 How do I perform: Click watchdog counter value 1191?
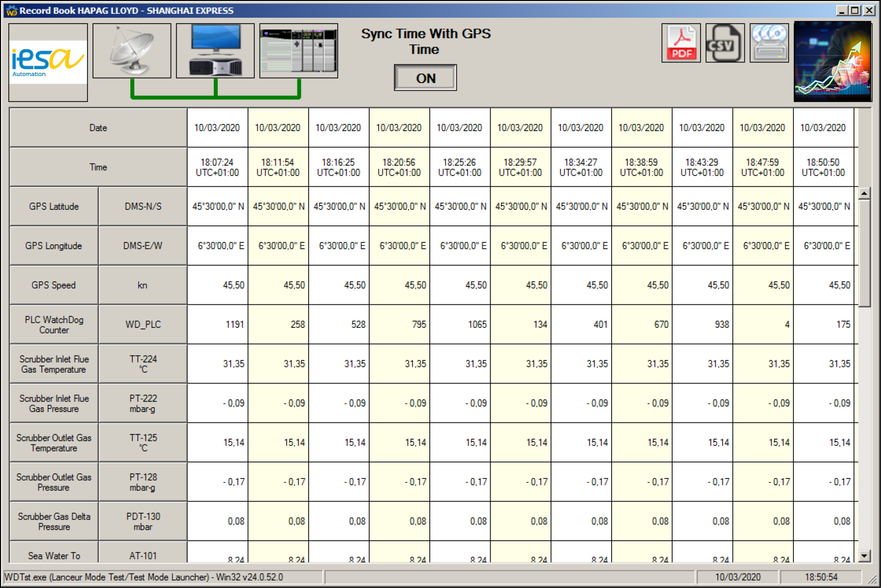point(217,324)
